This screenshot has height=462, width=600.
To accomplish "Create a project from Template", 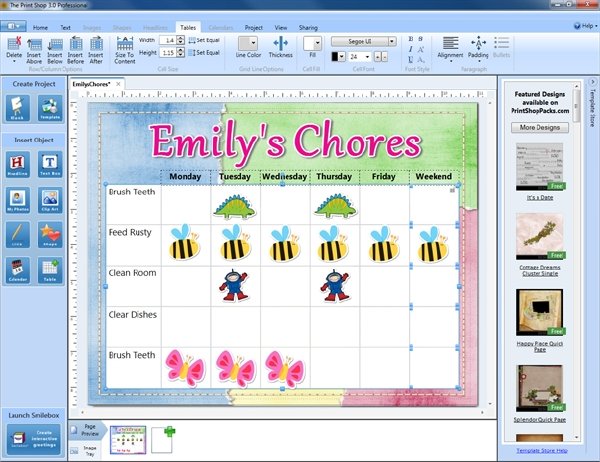I will (x=50, y=108).
